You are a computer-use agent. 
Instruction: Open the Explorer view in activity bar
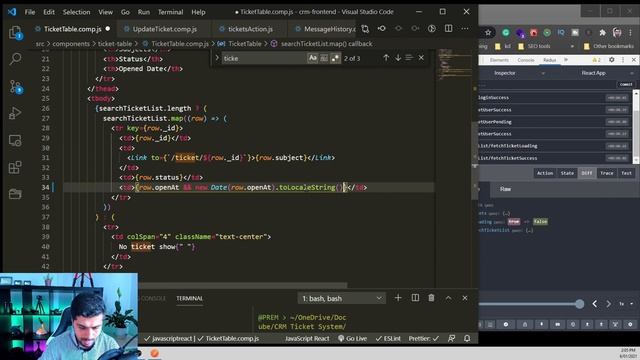[15, 32]
